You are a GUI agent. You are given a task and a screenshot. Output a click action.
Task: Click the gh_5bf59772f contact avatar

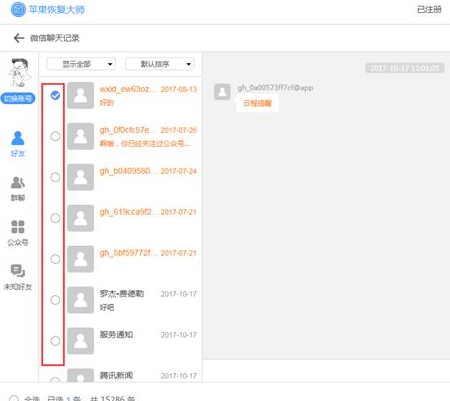[80, 259]
